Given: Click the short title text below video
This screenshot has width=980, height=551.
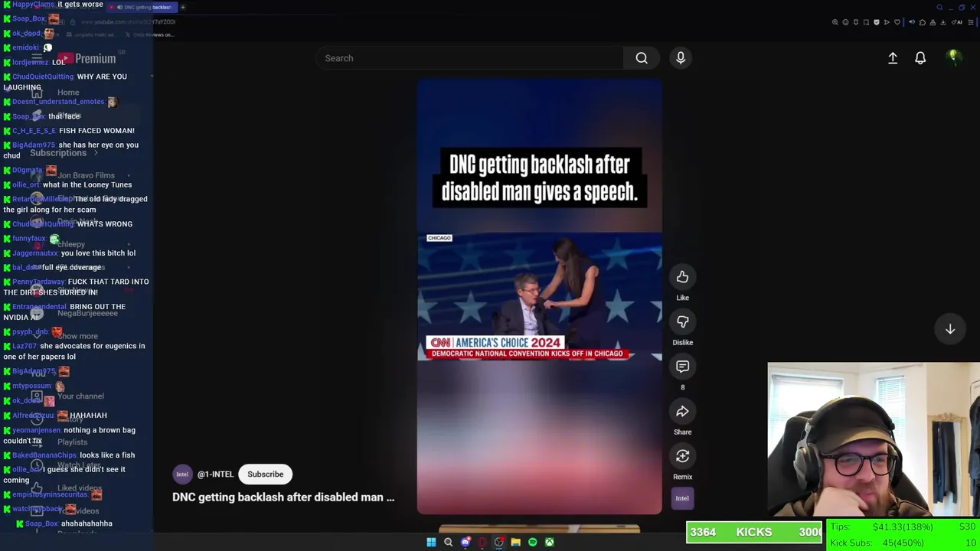Looking at the screenshot, I should (x=283, y=497).
